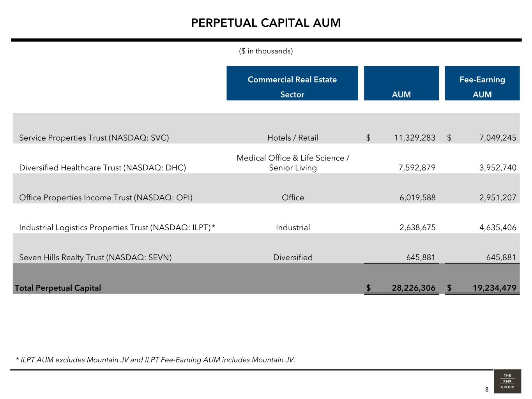Click the 11,329,283 AUM value for SVC
The height and width of the screenshot is (399, 532).
(414, 138)
